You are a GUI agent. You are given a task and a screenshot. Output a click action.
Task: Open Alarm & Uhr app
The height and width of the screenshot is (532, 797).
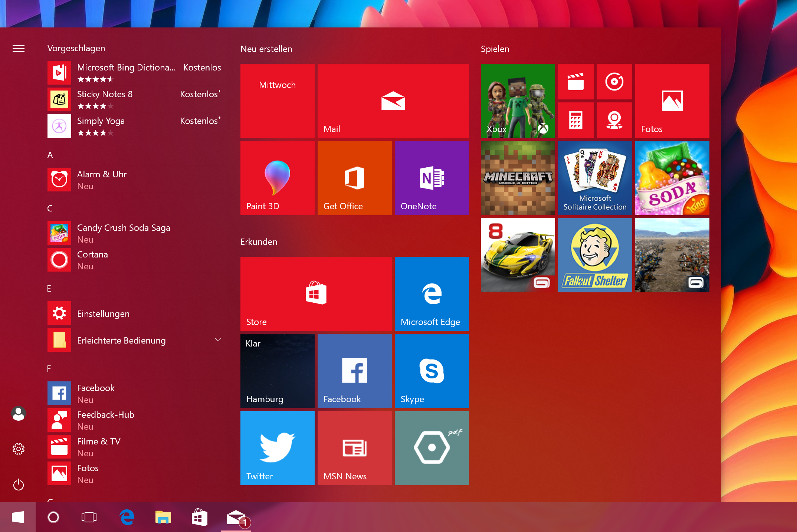(135, 180)
